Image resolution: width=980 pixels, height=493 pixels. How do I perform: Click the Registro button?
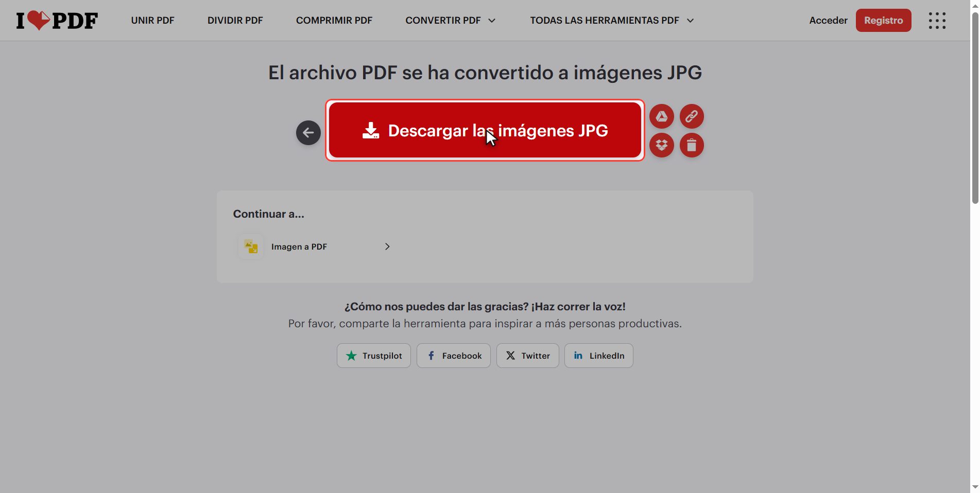884,21
